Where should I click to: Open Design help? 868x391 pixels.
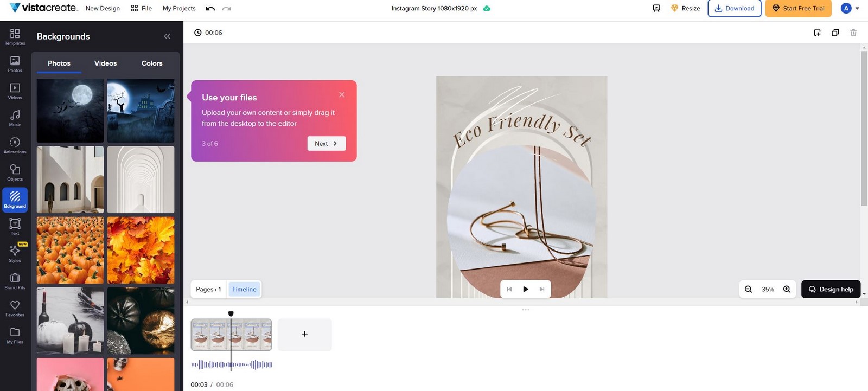[x=831, y=289]
